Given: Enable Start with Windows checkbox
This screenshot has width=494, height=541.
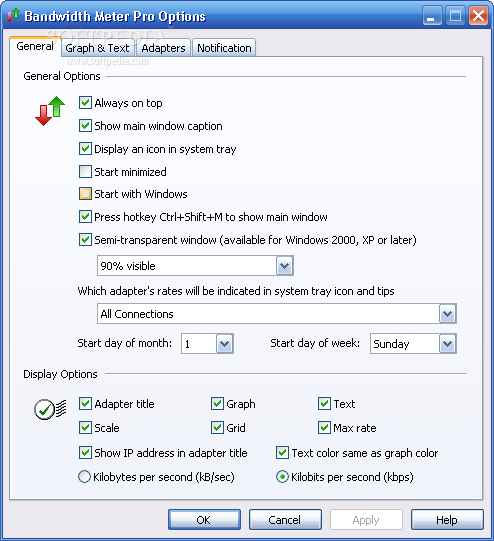Looking at the screenshot, I should tap(85, 194).
